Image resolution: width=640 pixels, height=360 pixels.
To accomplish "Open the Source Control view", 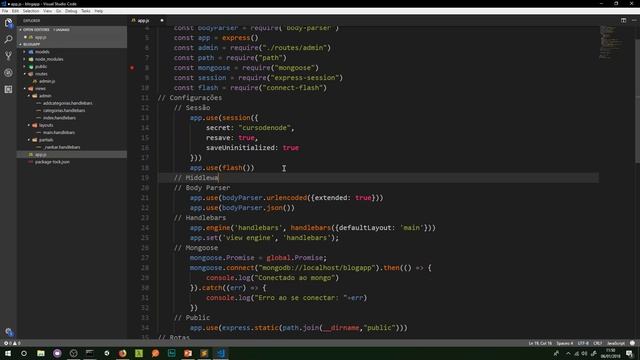I will pos(8,56).
